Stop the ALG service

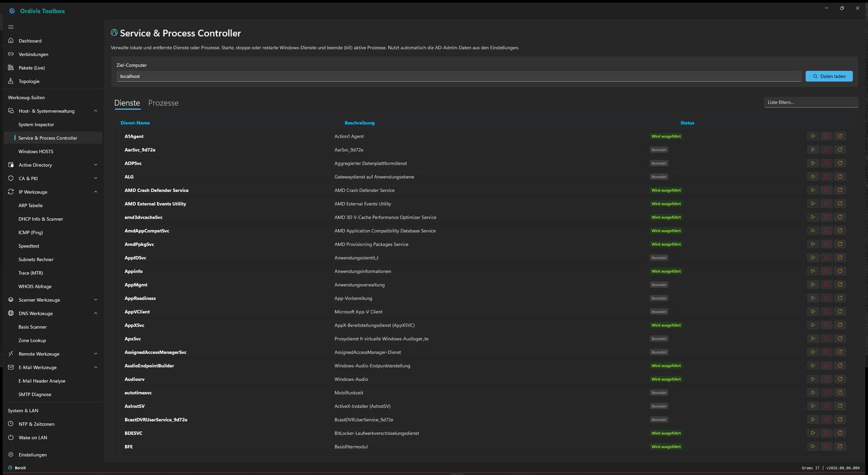tap(826, 176)
